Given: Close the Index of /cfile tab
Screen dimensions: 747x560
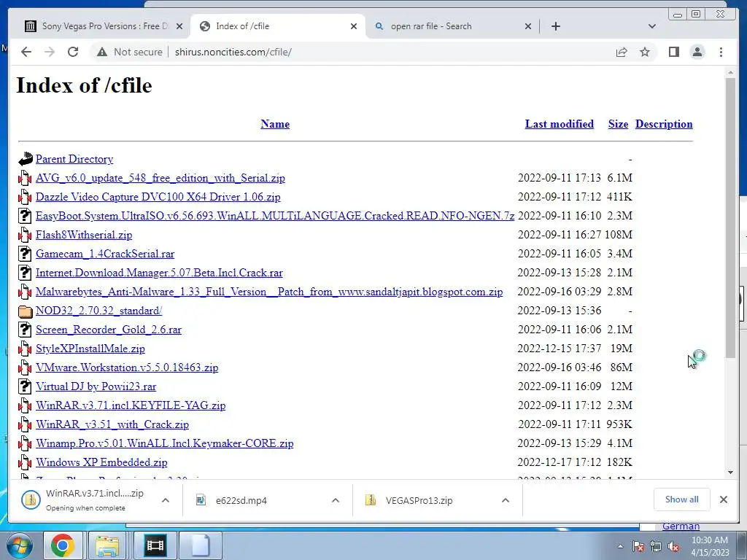Looking at the screenshot, I should (354, 26).
